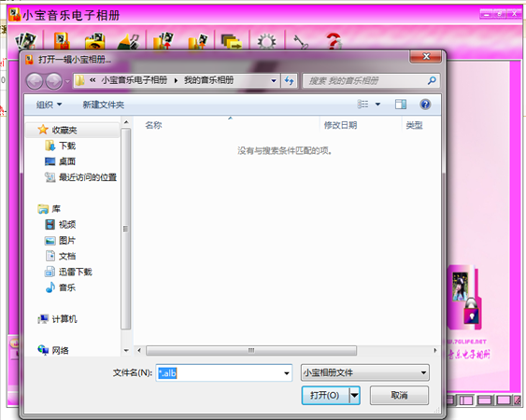The image size is (526, 420).
Task: Click 新建文件夹 button
Action: click(104, 105)
